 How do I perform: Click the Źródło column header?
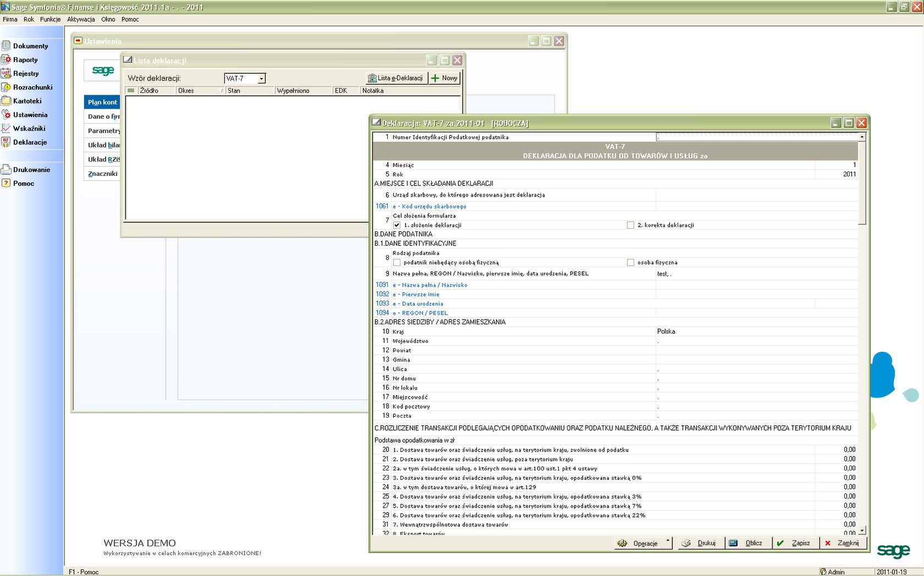156,91
